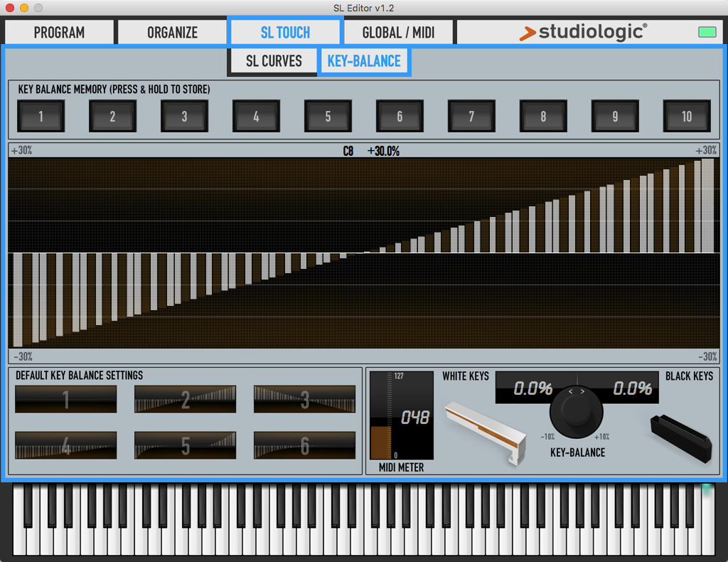The width and height of the screenshot is (728, 562).
Task: Recall key balance memory 8
Action: click(543, 116)
